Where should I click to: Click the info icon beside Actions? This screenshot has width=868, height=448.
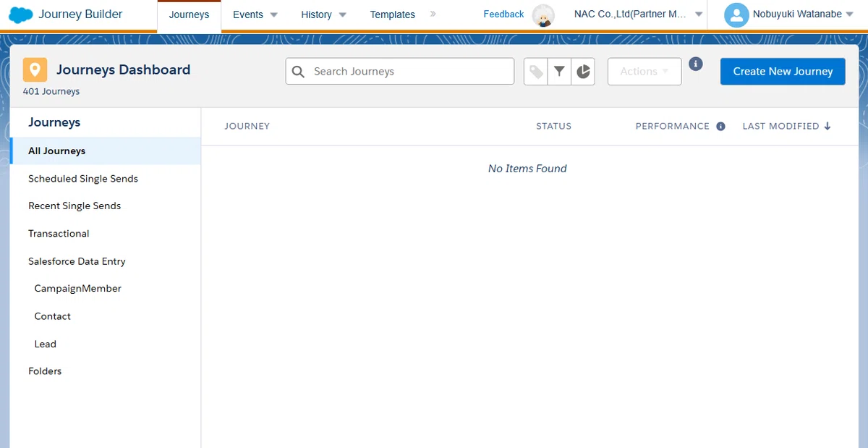coord(696,64)
